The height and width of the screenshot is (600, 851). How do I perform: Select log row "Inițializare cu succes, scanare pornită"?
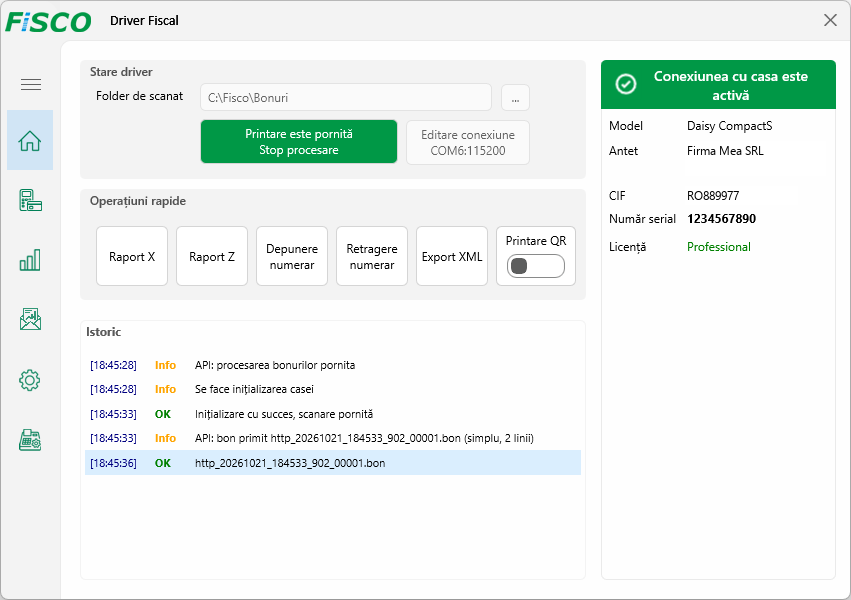[x=333, y=414]
